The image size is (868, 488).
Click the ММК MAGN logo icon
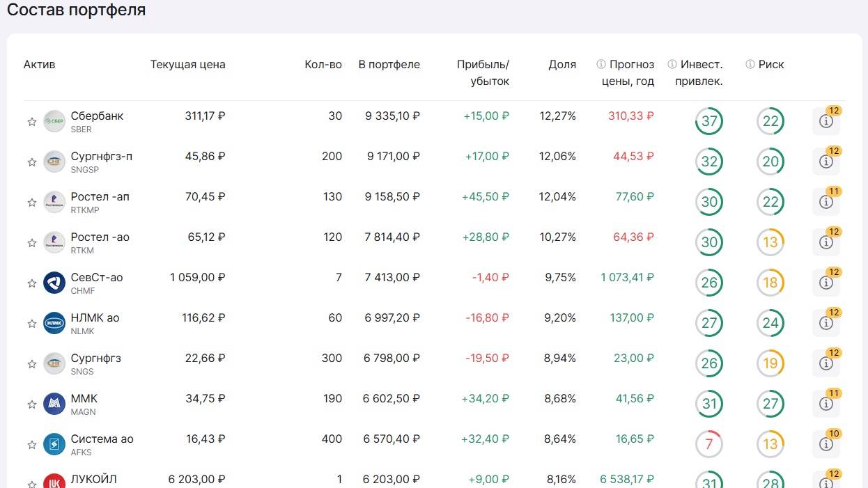pyautogui.click(x=54, y=404)
